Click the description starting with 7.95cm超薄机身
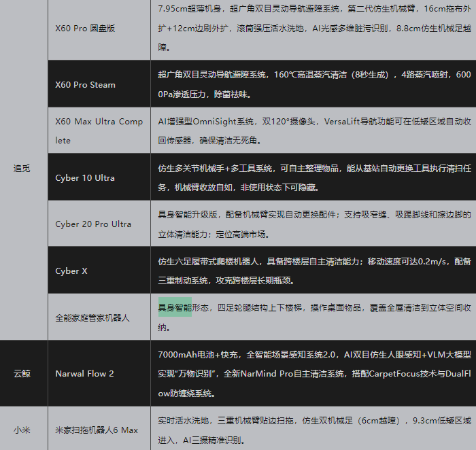Screen dimensions: 476x450 (x=313, y=29)
